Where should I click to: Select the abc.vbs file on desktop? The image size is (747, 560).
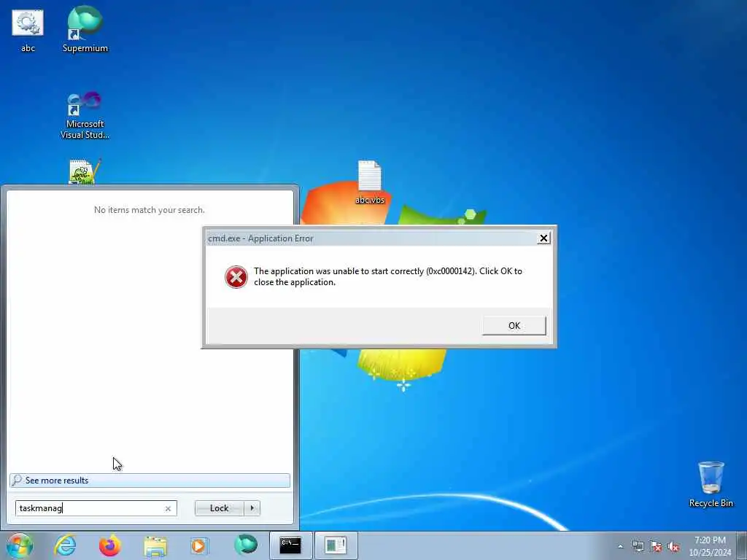pos(370,182)
